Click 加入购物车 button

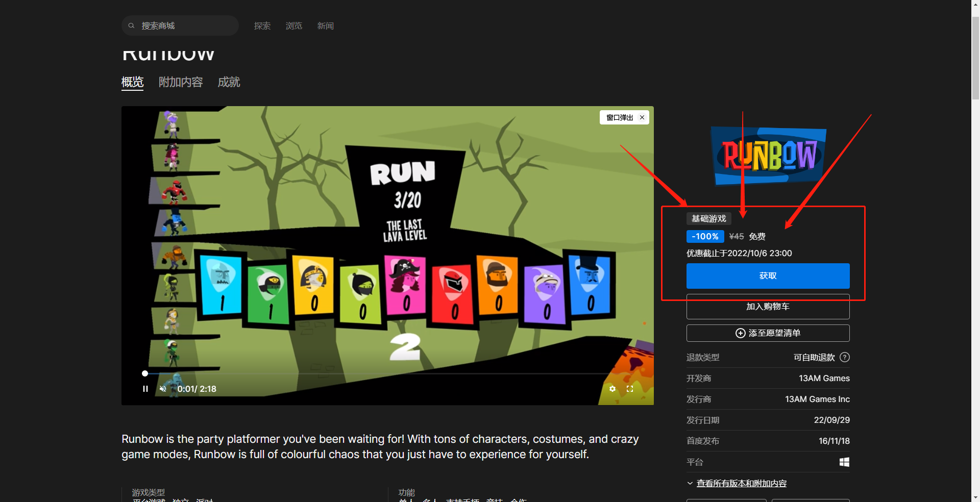point(768,307)
